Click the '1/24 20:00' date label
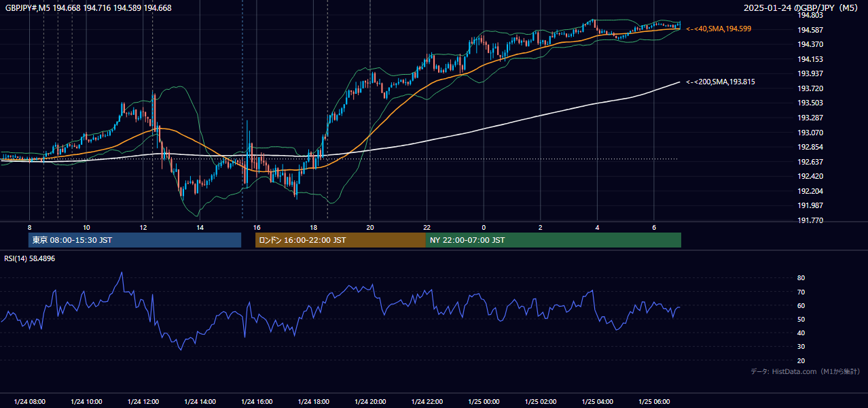868x408 pixels. pos(370,402)
